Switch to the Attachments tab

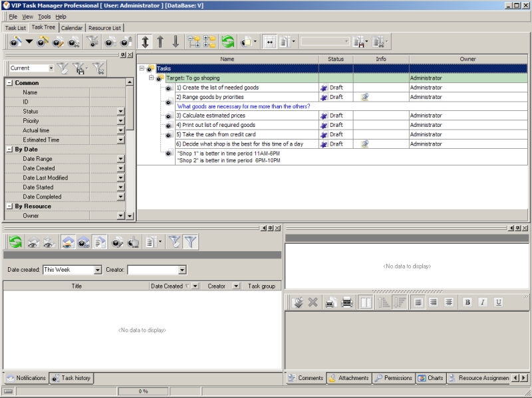point(350,378)
